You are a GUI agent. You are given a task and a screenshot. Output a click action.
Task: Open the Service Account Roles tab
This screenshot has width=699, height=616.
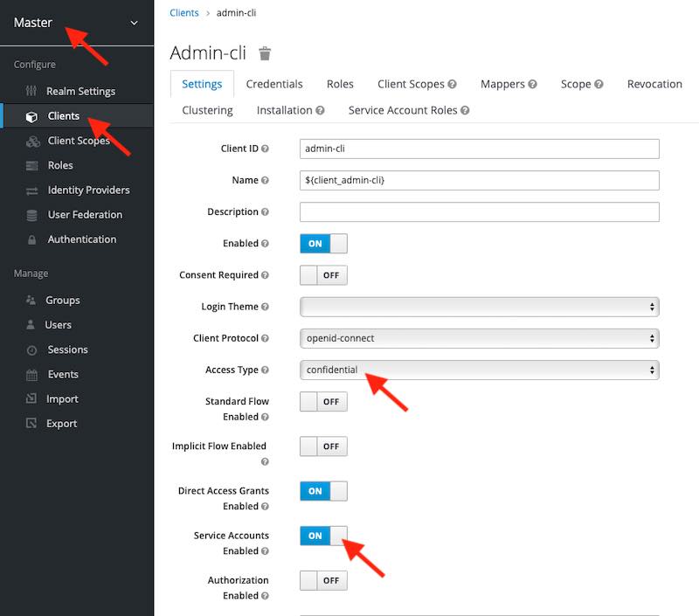409,110
